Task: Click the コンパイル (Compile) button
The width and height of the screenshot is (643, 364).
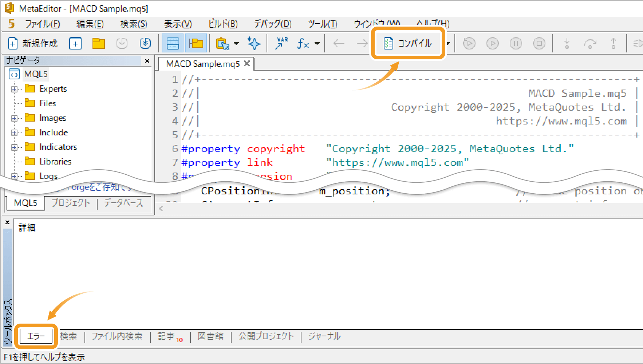Action: [408, 43]
